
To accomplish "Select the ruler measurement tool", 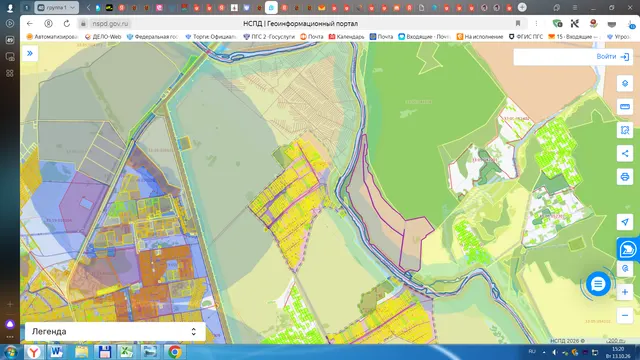I will click(624, 107).
